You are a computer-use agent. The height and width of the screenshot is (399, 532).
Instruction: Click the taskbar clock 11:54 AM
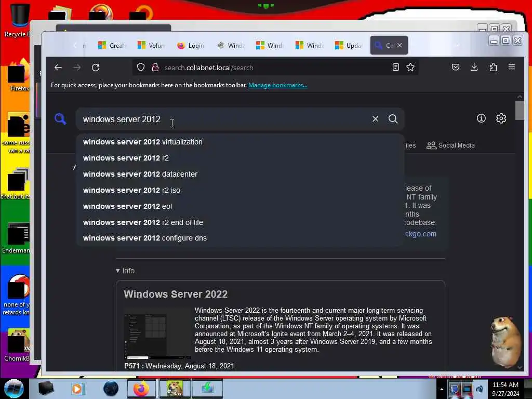click(x=505, y=385)
